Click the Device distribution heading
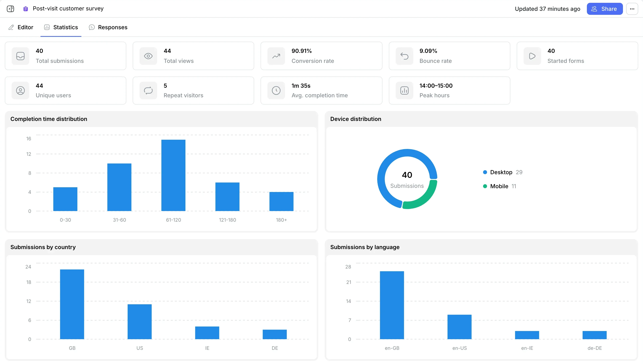This screenshot has height=364, width=643. coord(356,119)
